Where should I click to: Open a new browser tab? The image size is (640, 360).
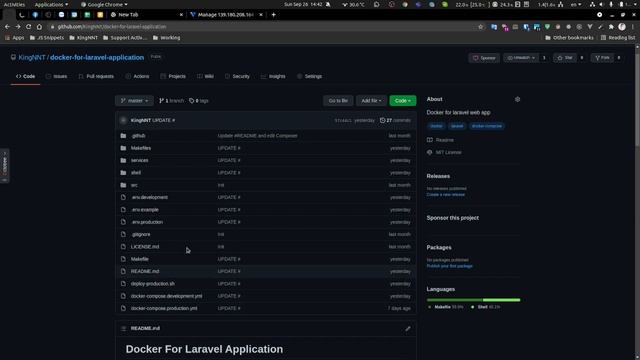pyautogui.click(x=273, y=15)
